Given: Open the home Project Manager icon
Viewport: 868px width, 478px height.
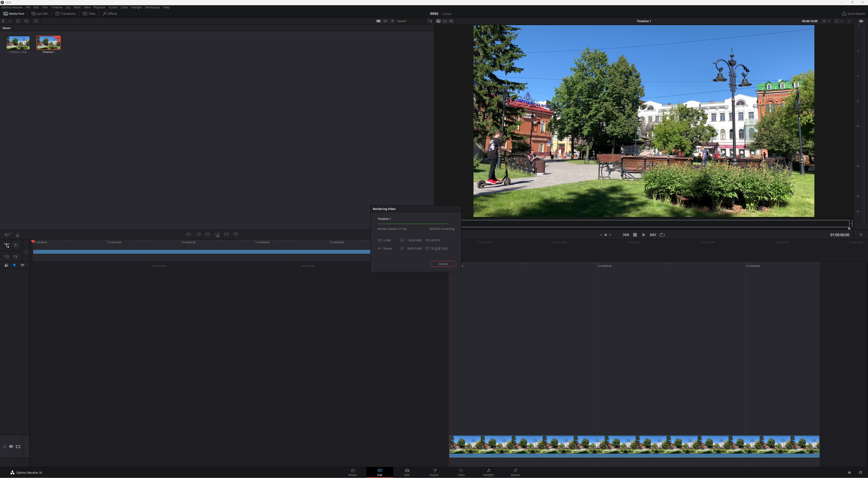Looking at the screenshot, I should (849, 473).
